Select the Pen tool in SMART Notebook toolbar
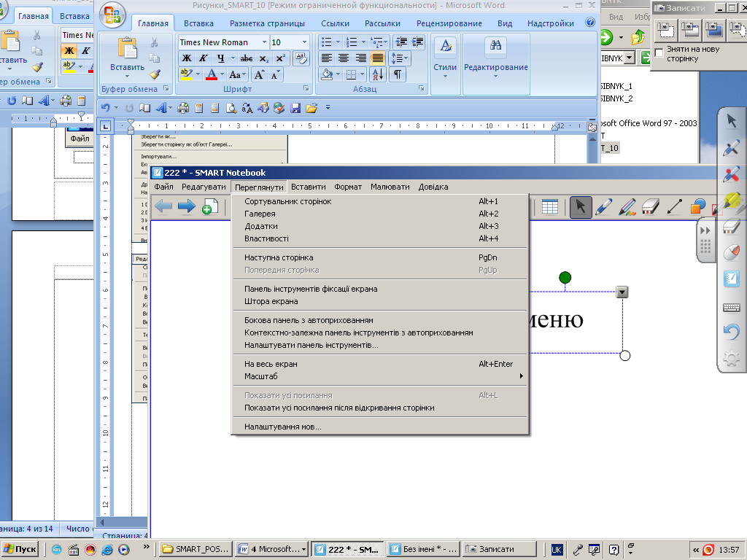Viewport: 747px width, 560px height. [603, 208]
